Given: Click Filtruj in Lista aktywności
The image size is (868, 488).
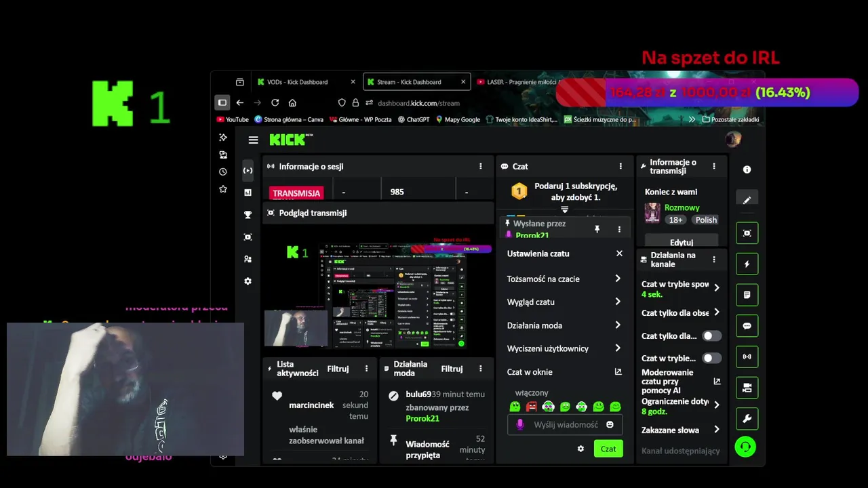Looking at the screenshot, I should click(338, 369).
